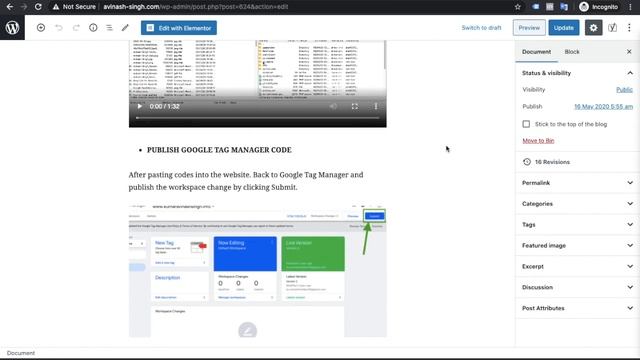Screen dimensions: 640x360
Task: Open the video player more options
Action: tap(376, 106)
